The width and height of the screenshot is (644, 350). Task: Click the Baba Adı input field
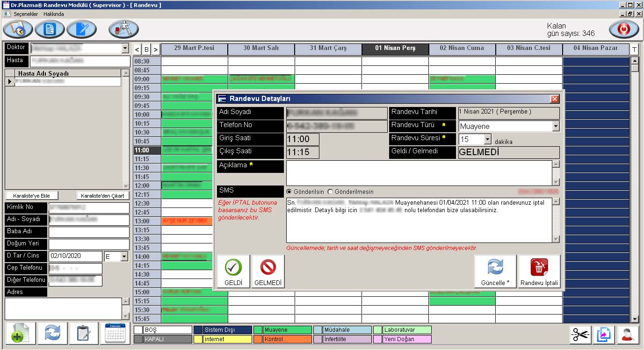click(89, 232)
